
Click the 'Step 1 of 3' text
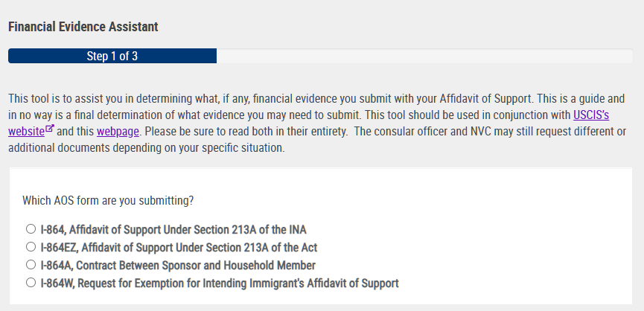112,56
